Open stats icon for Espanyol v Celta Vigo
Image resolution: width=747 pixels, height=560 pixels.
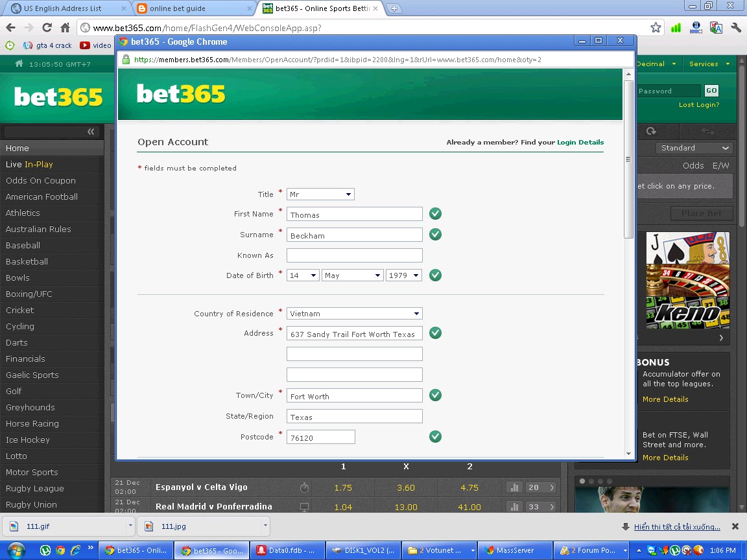point(514,487)
